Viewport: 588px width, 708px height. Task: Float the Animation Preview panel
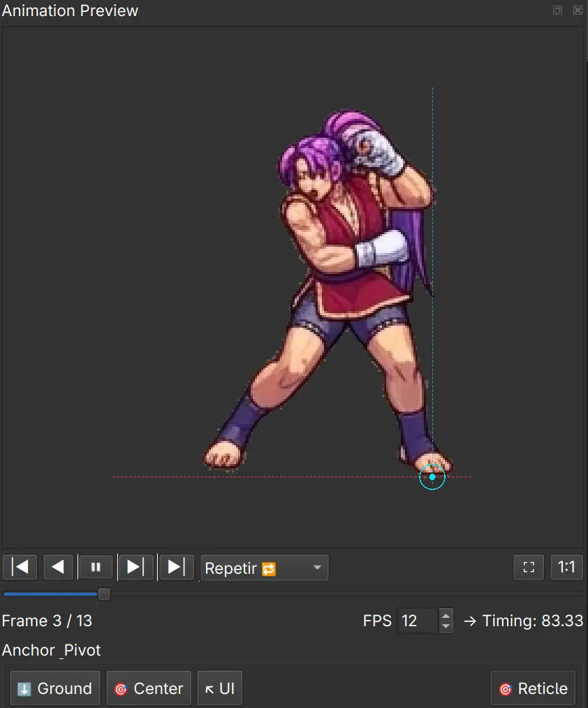[558, 10]
